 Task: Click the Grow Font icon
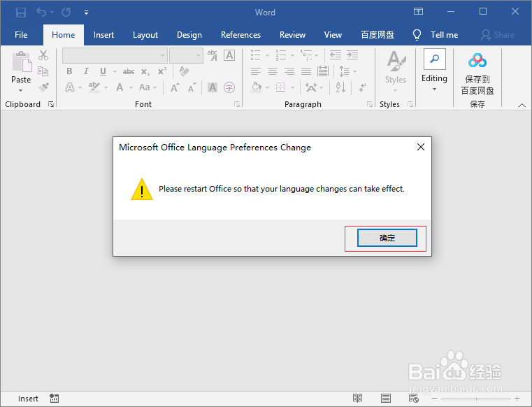pos(175,87)
